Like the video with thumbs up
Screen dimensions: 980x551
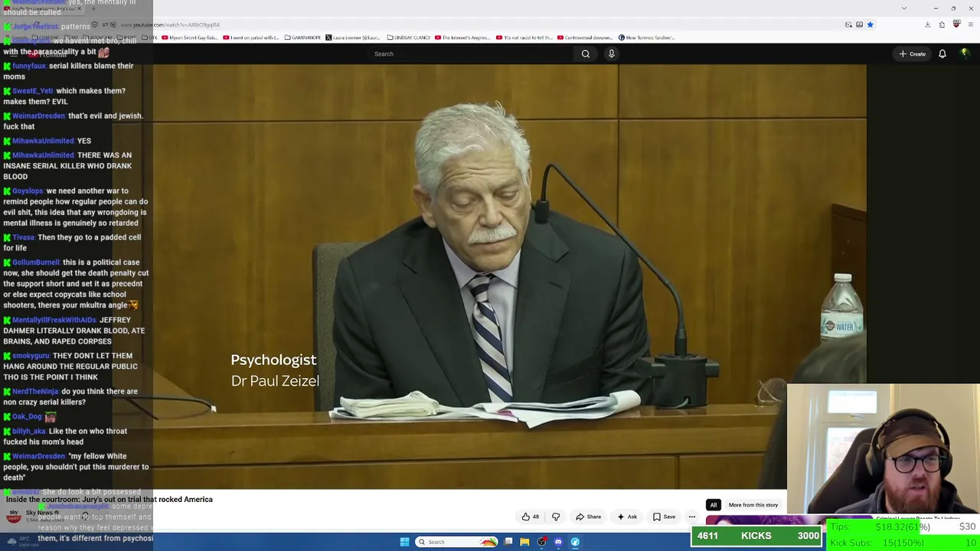[x=531, y=517]
